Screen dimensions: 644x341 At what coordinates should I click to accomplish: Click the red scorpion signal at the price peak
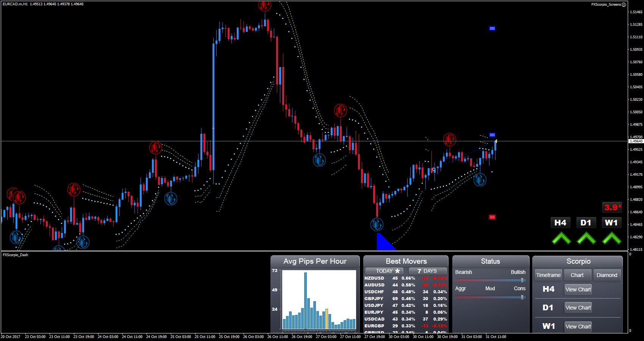[264, 5]
